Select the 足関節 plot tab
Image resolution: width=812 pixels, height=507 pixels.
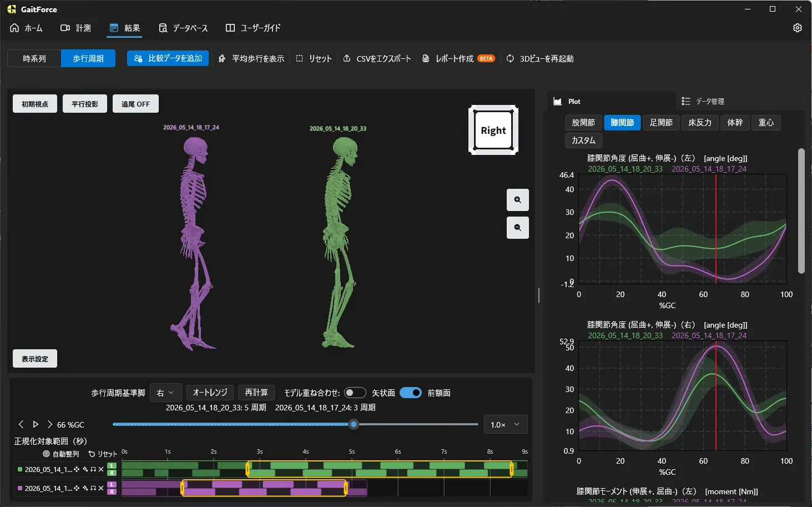point(661,123)
